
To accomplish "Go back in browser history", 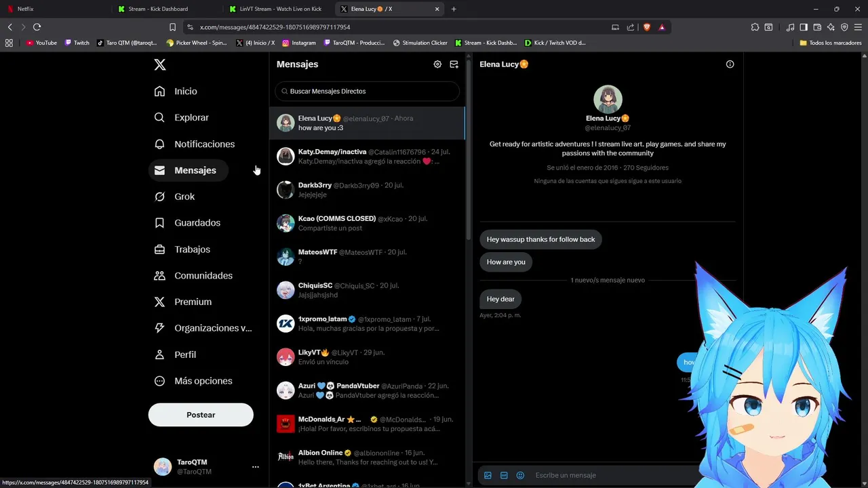I will (10, 27).
